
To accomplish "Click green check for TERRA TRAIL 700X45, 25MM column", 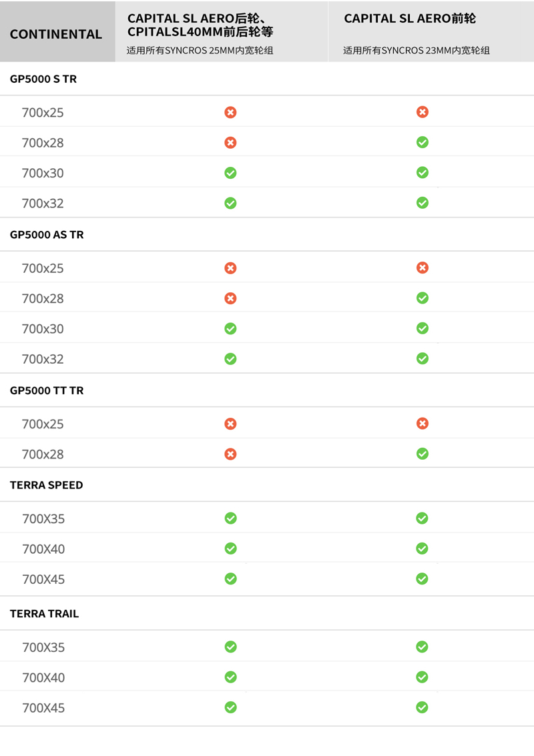I will click(230, 707).
